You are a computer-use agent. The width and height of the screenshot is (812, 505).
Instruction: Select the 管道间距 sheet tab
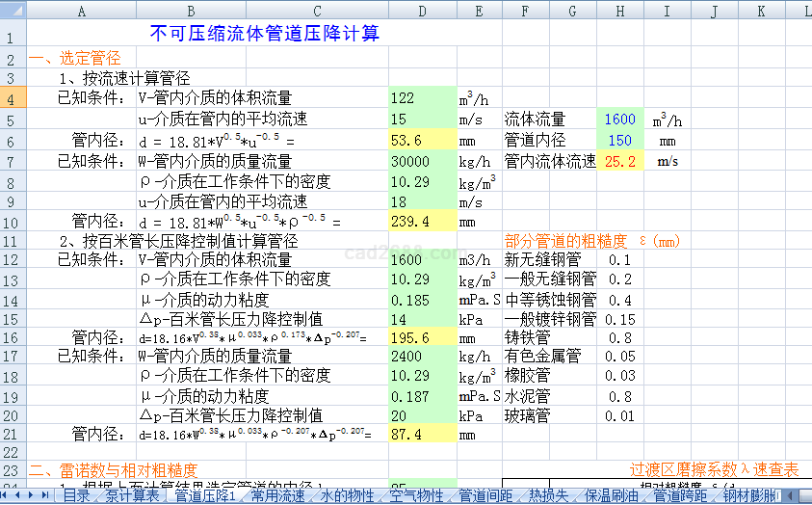(x=485, y=496)
